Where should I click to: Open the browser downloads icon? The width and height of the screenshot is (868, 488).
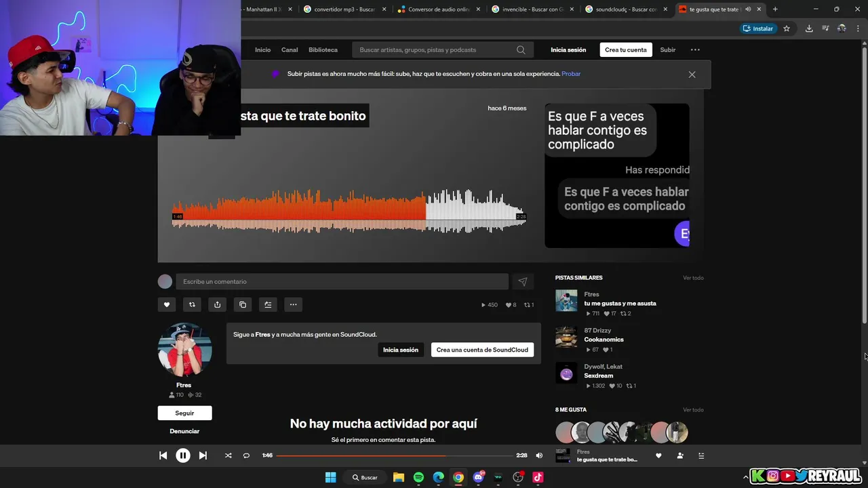click(x=809, y=28)
